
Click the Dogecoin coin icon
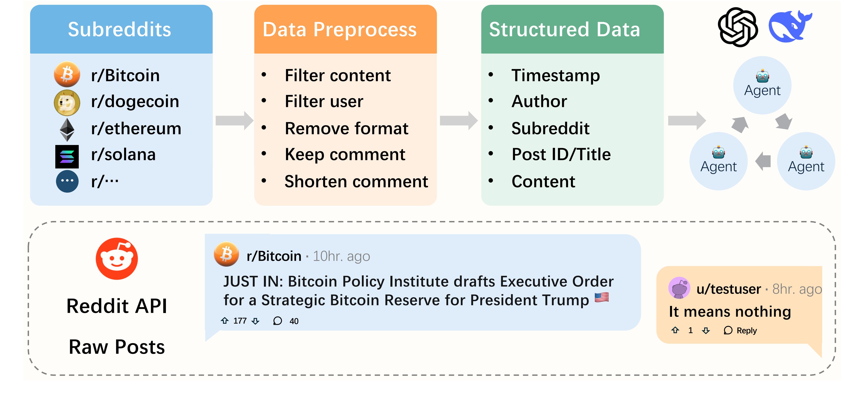(67, 102)
